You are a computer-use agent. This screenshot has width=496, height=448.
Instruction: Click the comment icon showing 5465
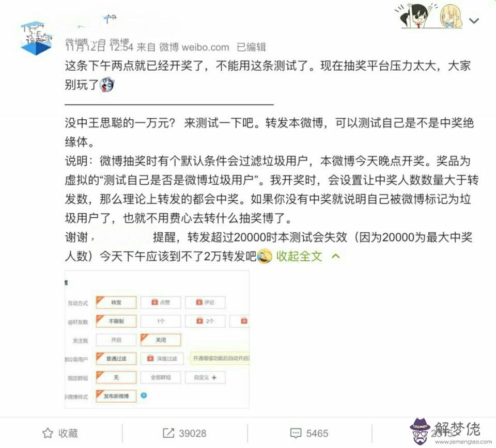(x=296, y=433)
